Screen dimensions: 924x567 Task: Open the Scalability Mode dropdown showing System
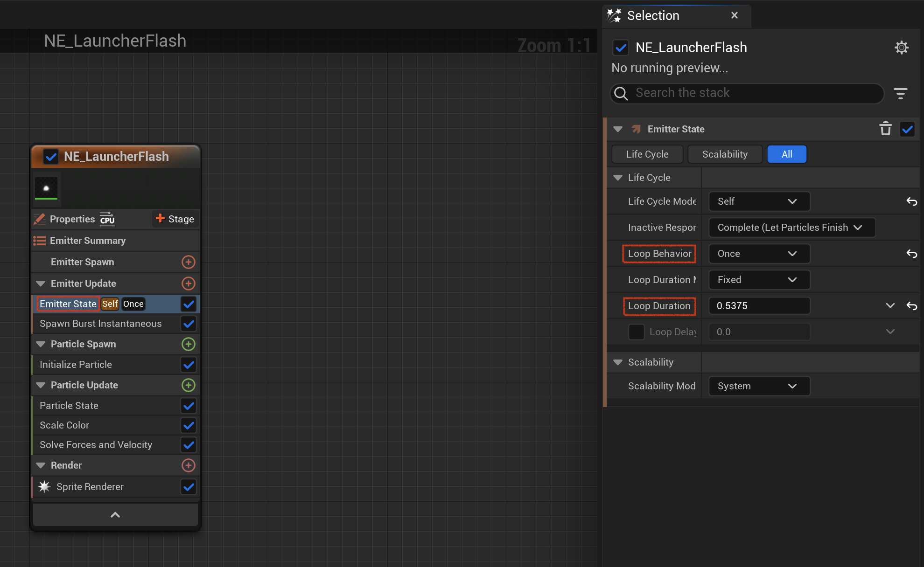coord(759,386)
